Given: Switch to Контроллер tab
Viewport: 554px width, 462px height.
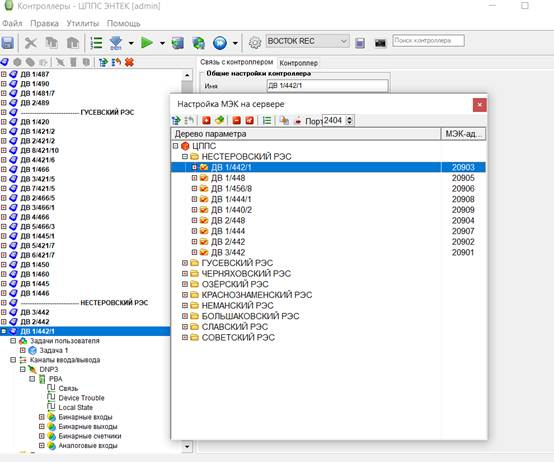Looking at the screenshot, I should click(299, 63).
